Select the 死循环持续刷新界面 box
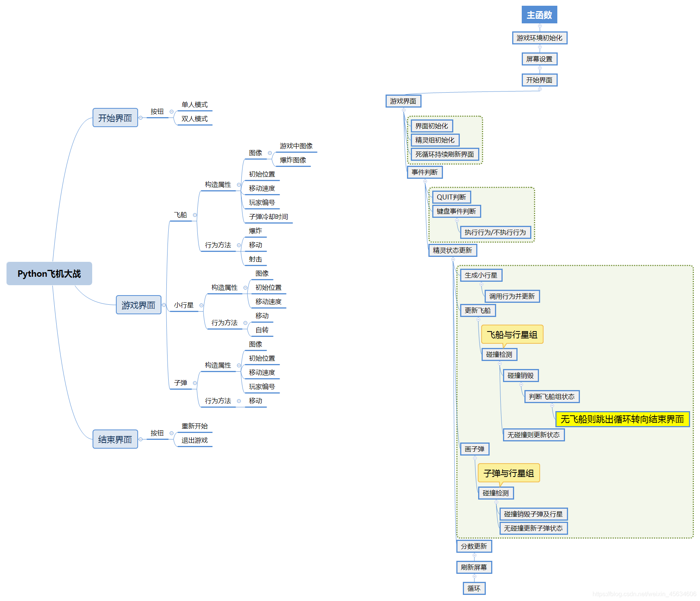This screenshot has width=700, height=601. tap(445, 154)
